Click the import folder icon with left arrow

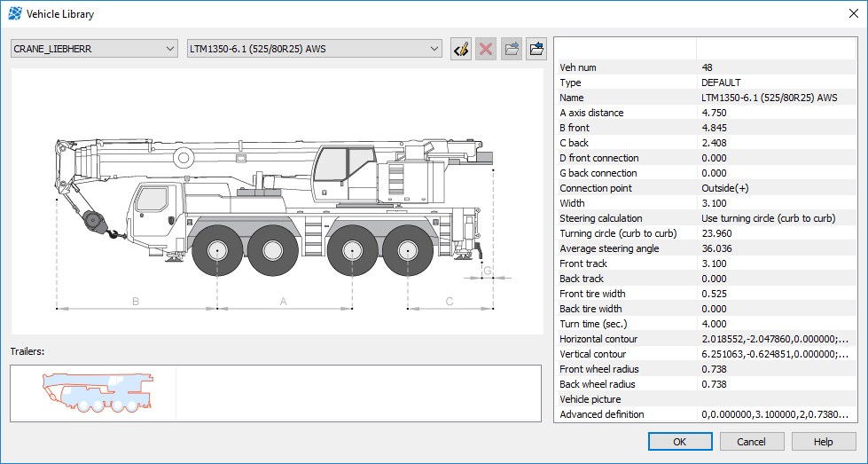536,49
